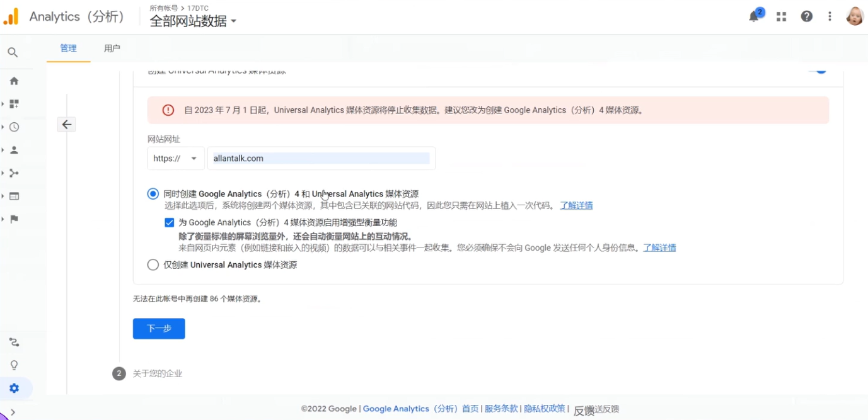Click the blue 下一步 button
Image resolution: width=868 pixels, height=420 pixels.
pos(158,328)
